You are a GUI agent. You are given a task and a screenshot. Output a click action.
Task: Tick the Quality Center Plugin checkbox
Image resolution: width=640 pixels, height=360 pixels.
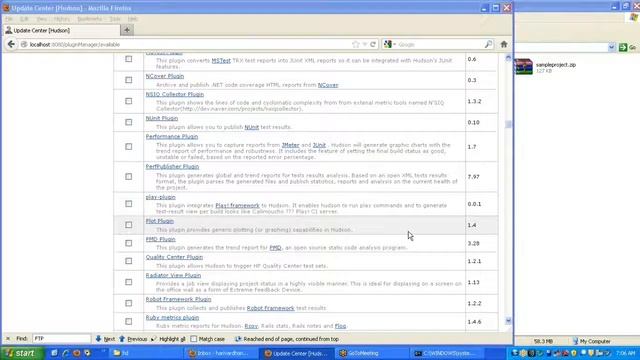129,261
